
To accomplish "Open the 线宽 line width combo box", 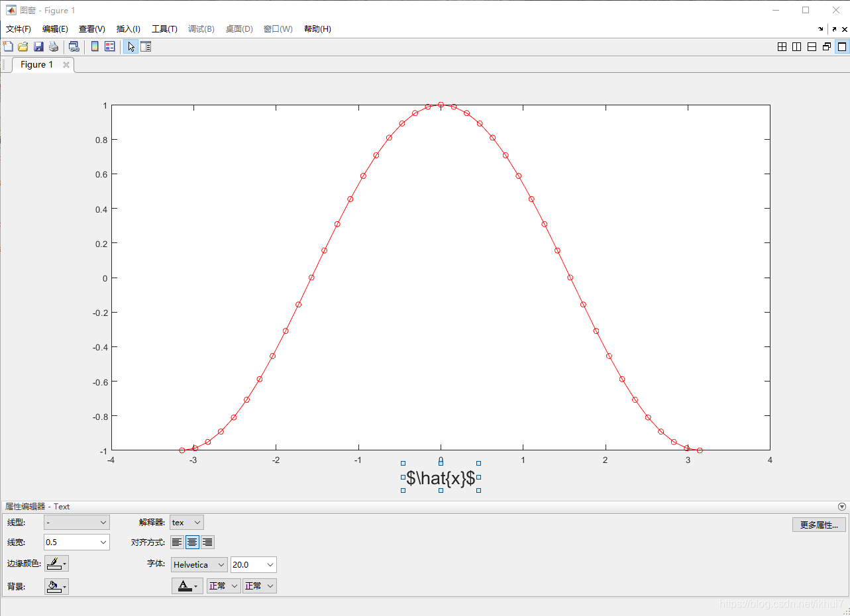I will click(103, 542).
